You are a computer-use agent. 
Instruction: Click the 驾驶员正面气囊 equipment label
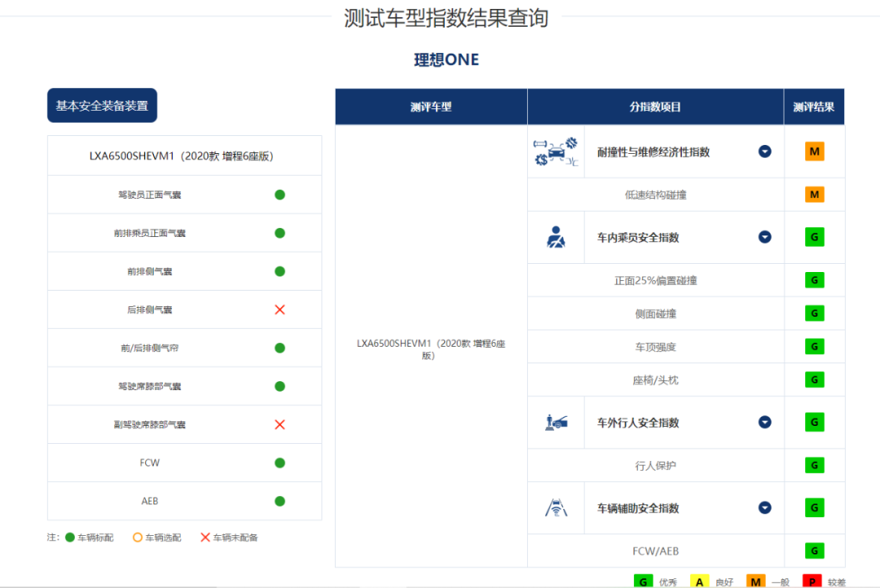click(149, 195)
